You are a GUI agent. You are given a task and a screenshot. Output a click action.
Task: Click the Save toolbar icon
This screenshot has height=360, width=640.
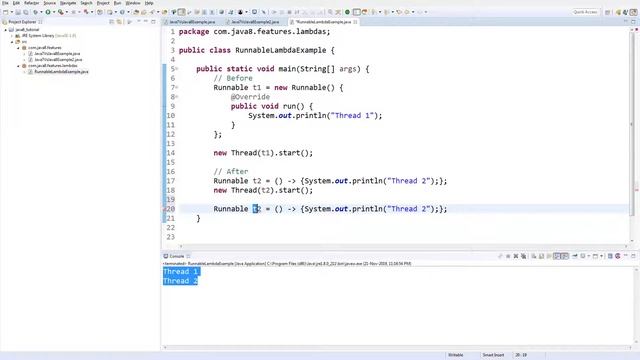[18, 12]
